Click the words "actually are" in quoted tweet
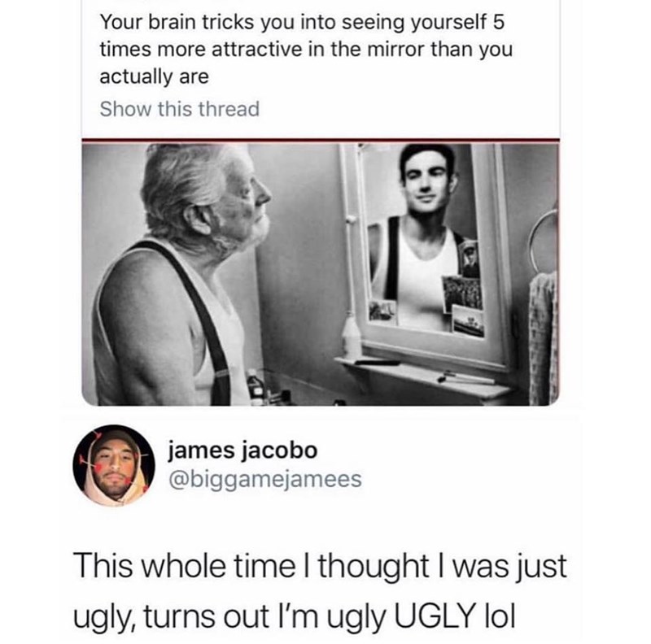651x644 pixels. (x=154, y=78)
